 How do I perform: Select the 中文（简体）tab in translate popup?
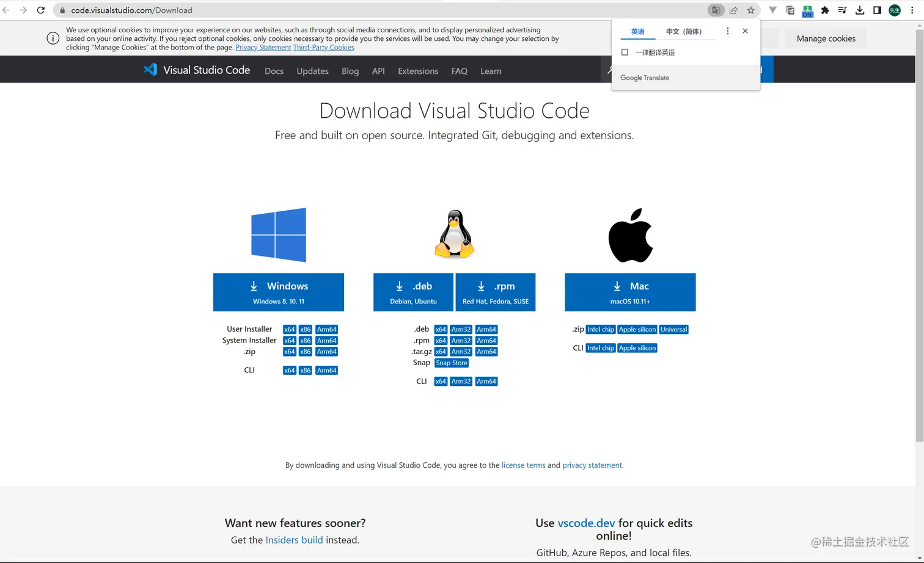(x=684, y=32)
